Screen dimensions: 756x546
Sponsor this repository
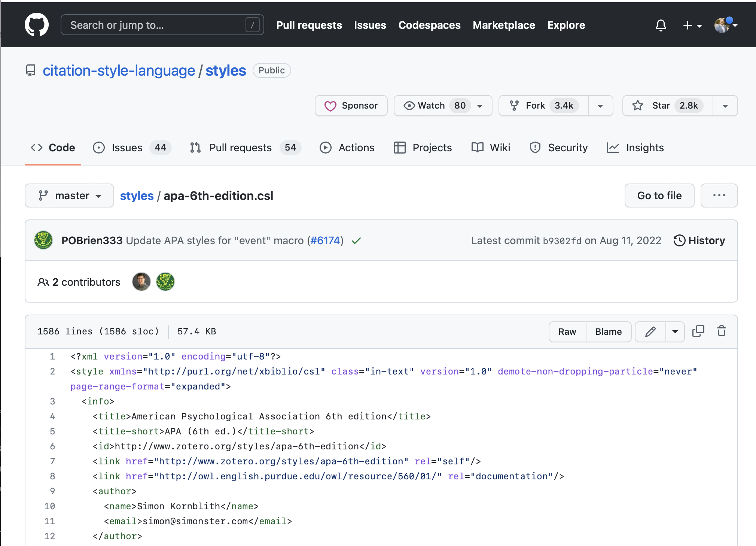351,106
